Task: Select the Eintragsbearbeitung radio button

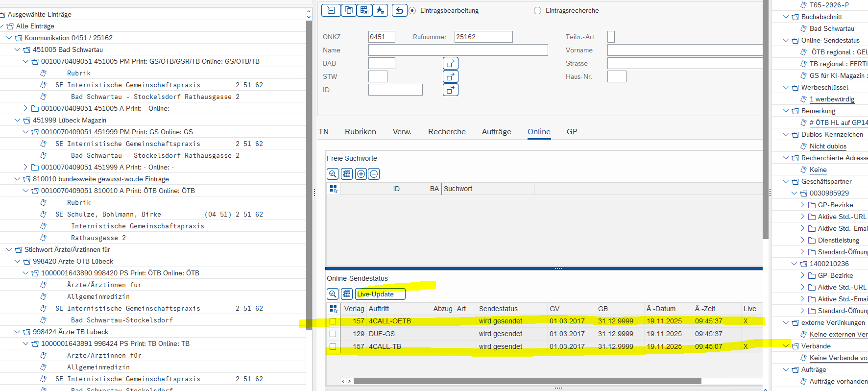Action: click(412, 10)
